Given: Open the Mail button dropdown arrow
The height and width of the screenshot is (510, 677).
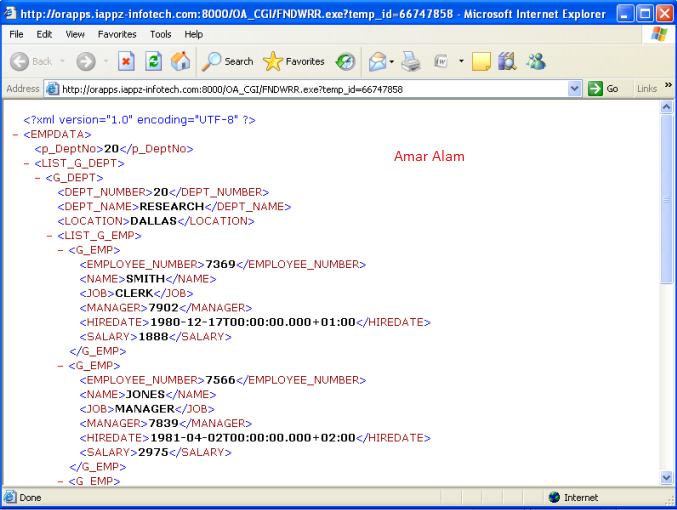Looking at the screenshot, I should click(392, 61).
